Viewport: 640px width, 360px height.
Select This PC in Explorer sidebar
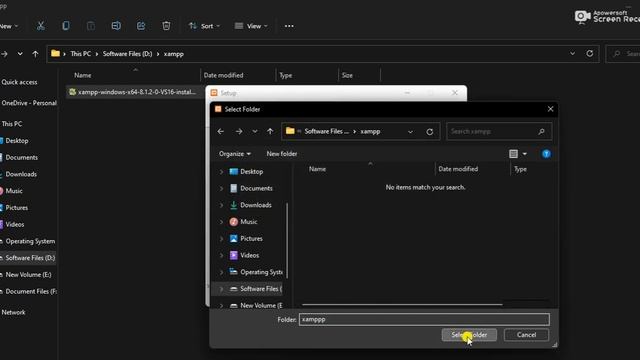click(12, 124)
